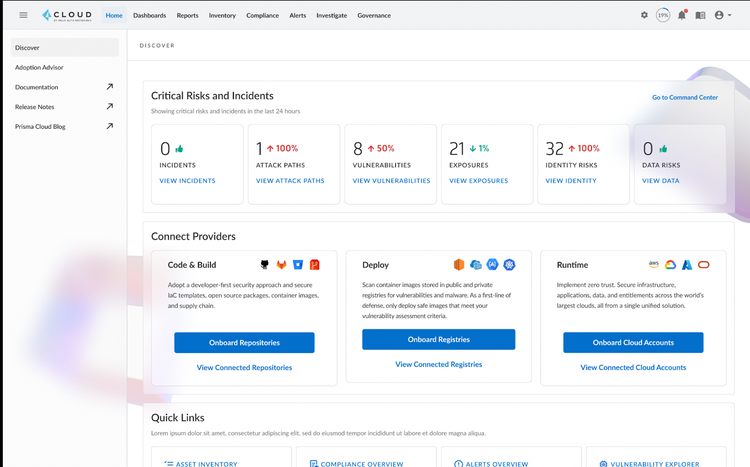Click the Oracle Cloud icon in Runtime
This screenshot has height=467, width=750.
point(704,265)
